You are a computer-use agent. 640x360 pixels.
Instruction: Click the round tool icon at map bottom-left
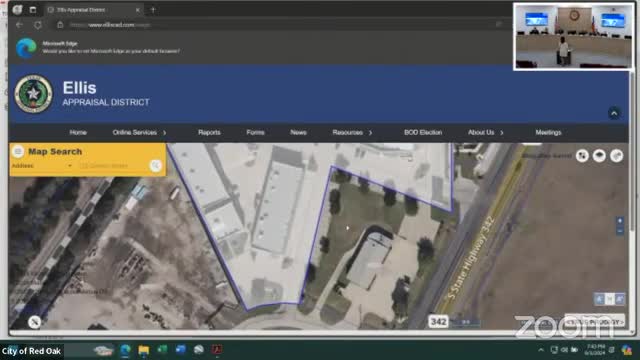[x=35, y=322]
